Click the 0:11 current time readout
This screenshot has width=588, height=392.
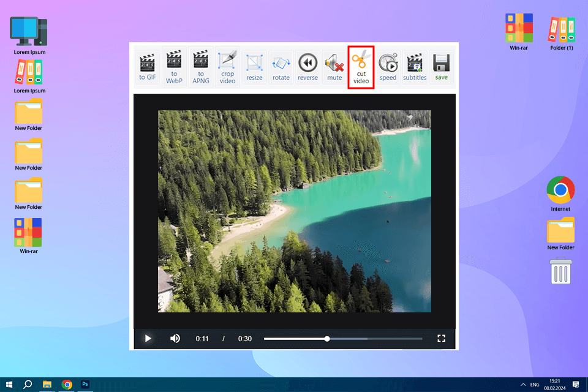tap(202, 339)
